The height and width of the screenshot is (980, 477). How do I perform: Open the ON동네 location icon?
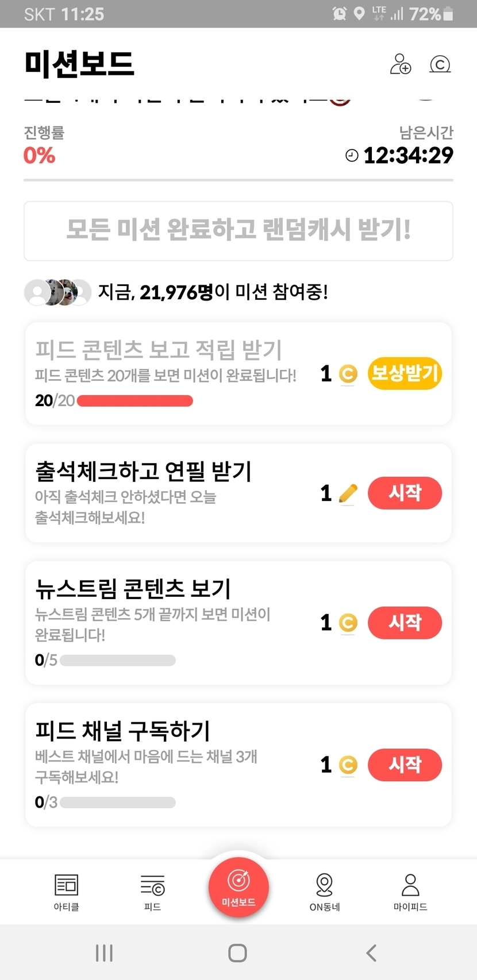(324, 885)
